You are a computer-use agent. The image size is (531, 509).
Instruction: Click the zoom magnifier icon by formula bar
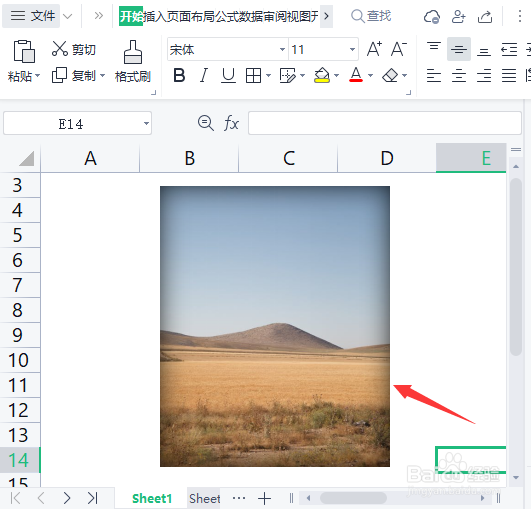(x=206, y=123)
